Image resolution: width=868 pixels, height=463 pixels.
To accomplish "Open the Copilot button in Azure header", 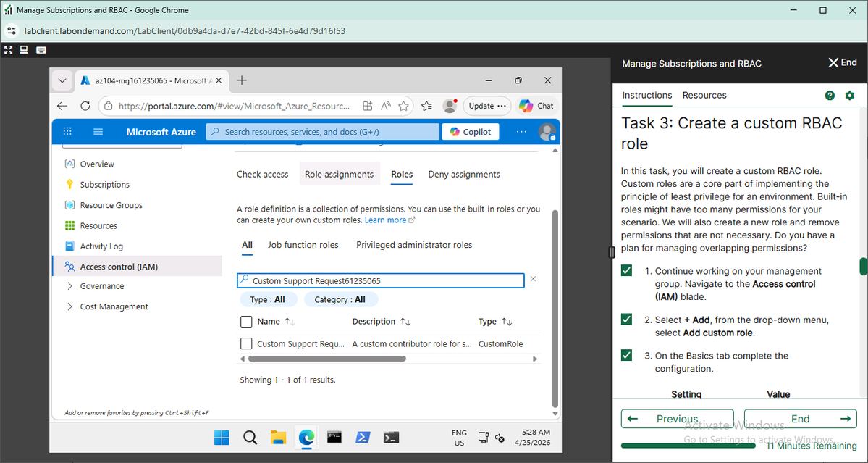I will click(471, 132).
